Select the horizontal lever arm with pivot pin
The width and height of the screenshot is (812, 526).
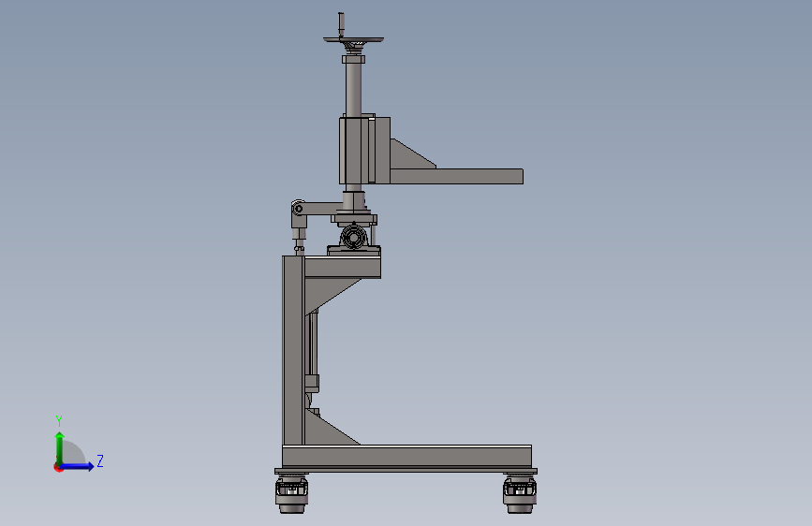click(x=318, y=209)
